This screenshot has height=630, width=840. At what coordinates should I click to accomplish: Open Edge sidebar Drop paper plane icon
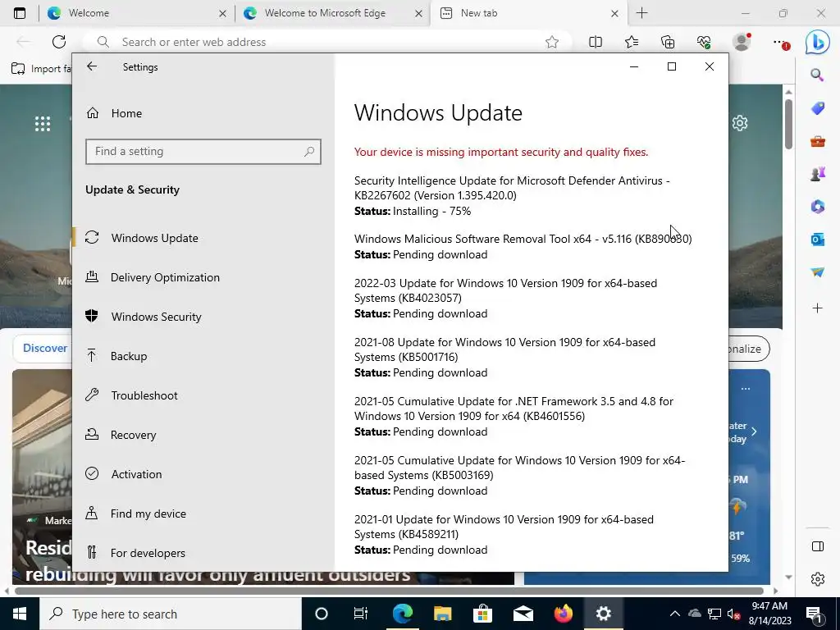click(818, 272)
